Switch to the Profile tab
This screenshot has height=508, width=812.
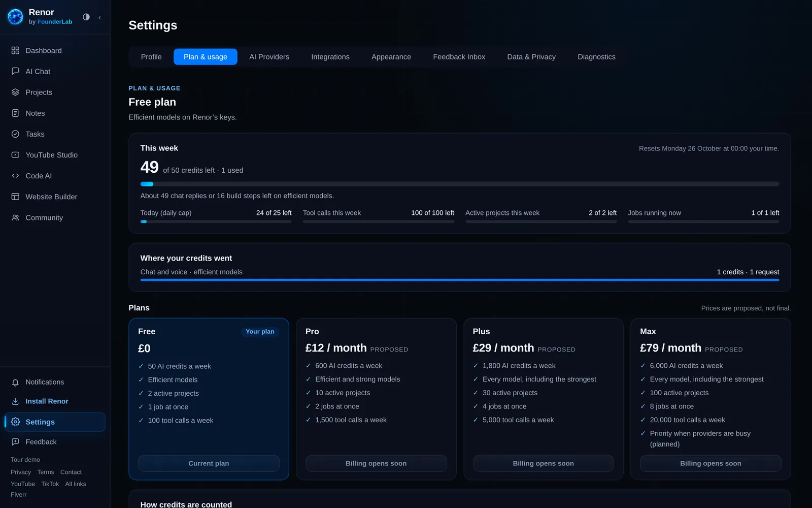(x=151, y=57)
